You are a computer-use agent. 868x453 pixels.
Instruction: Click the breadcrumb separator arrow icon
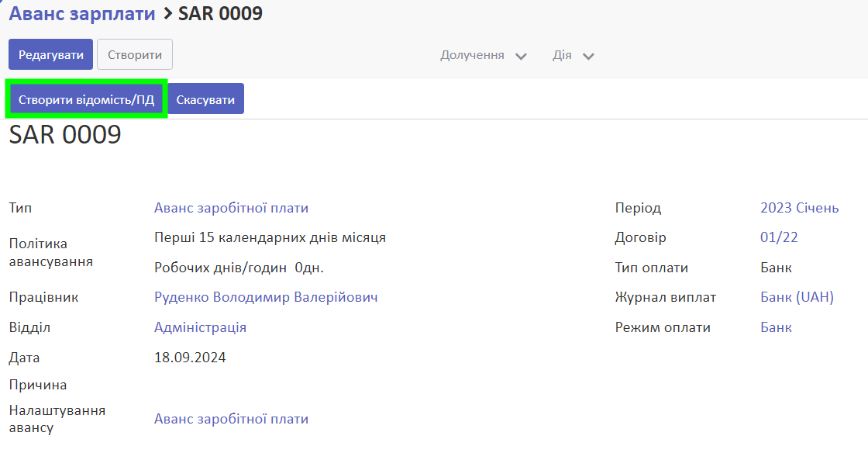[167, 14]
